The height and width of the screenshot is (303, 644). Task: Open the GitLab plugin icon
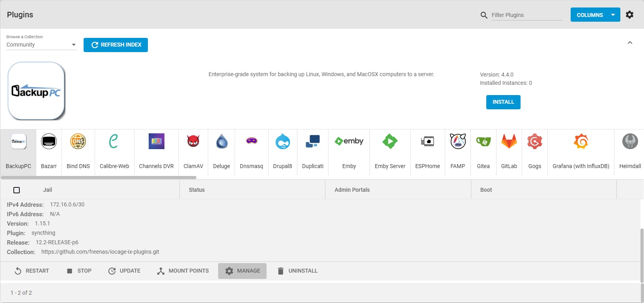coord(509,142)
